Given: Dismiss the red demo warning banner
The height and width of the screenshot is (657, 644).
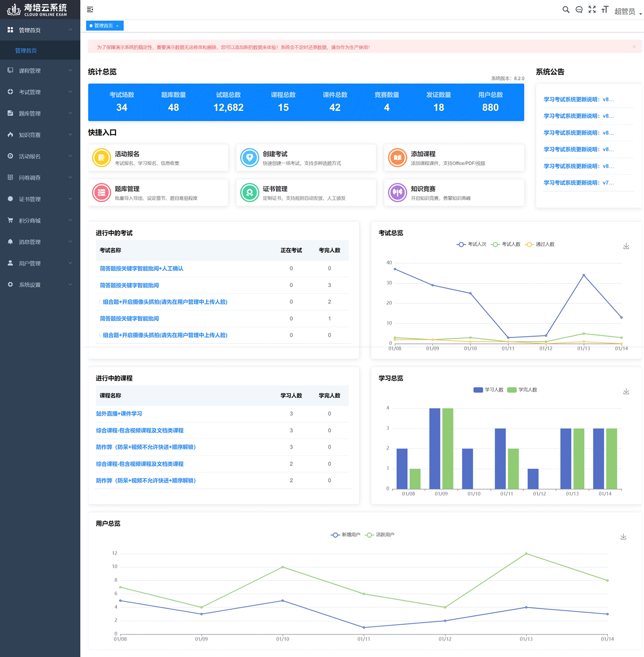Looking at the screenshot, I should [634, 47].
